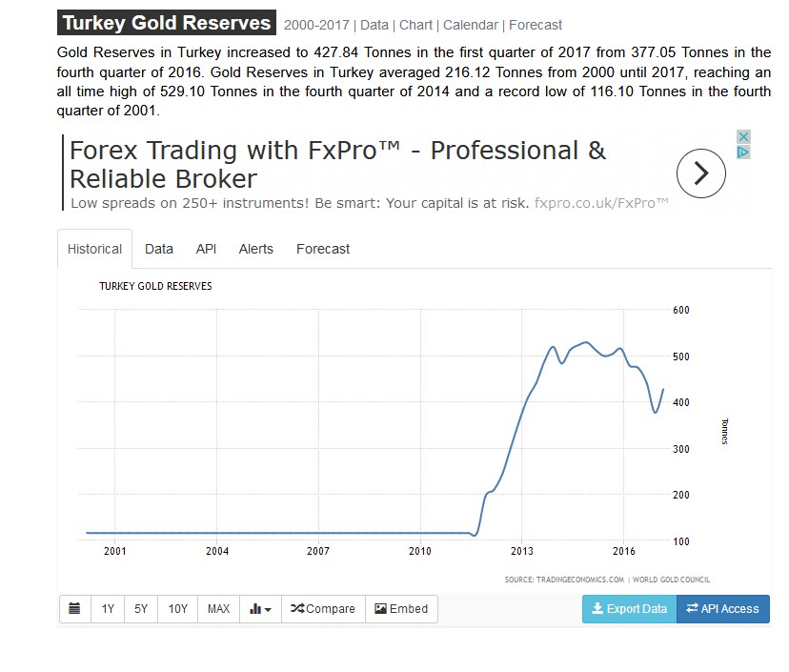Set chart range to 5Y

[x=141, y=609]
